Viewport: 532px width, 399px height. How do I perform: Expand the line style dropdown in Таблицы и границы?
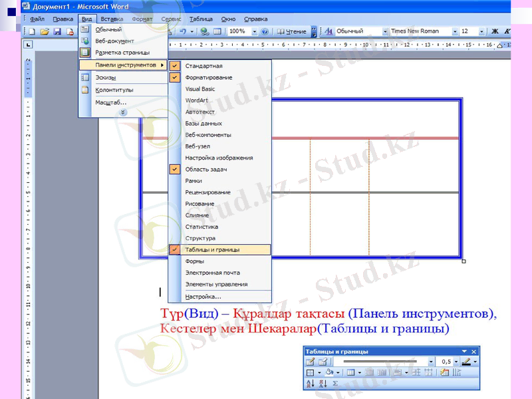click(x=431, y=362)
